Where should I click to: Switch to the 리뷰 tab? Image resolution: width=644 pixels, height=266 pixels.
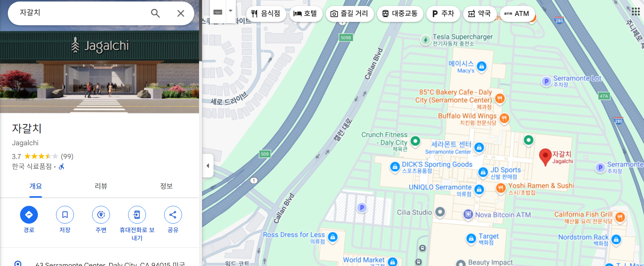tap(101, 186)
